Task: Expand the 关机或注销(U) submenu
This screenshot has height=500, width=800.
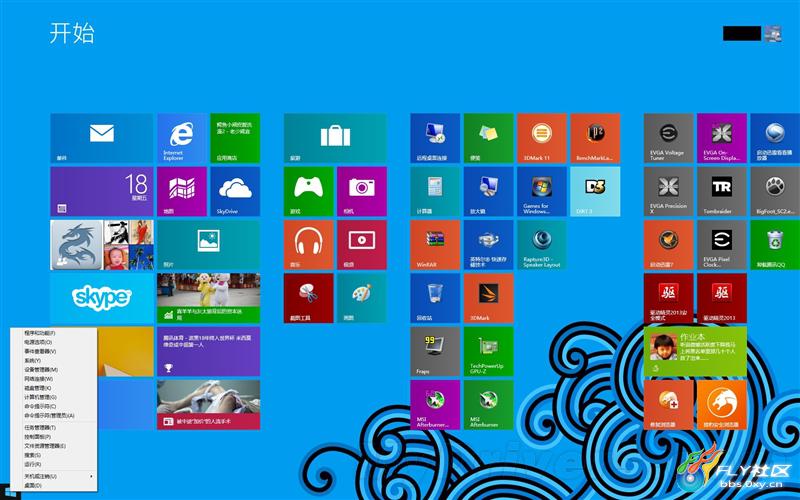Action: click(x=54, y=476)
